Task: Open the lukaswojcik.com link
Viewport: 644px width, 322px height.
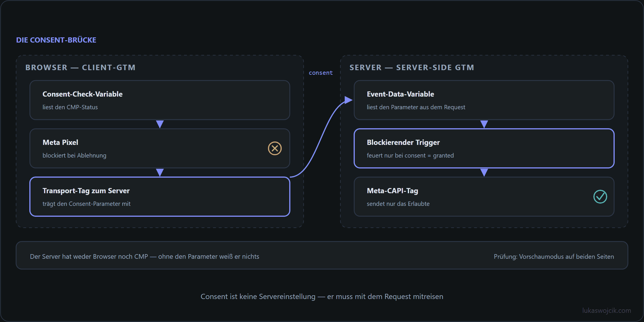Action: [x=607, y=310]
